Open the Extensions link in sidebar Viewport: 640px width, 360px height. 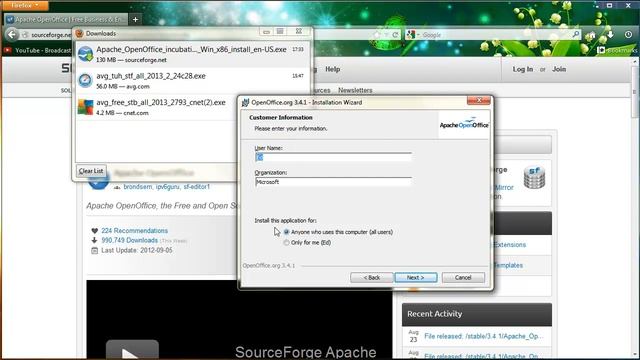[509, 244]
